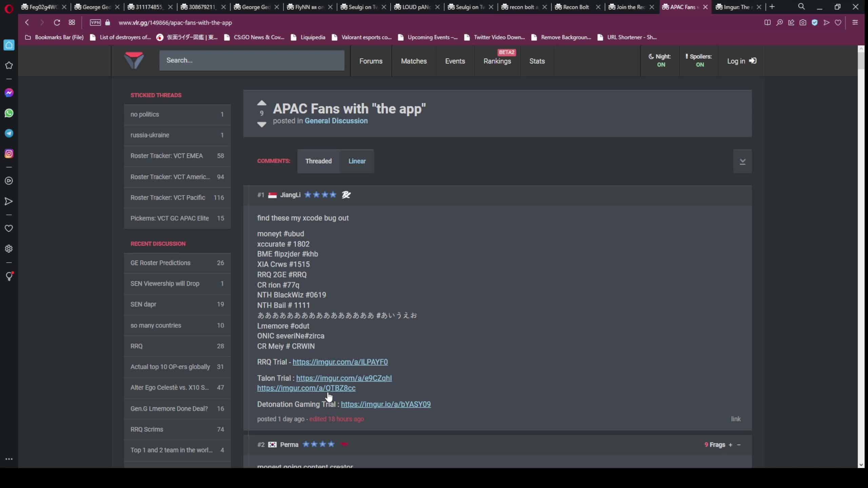Screen dimensions: 868x488
Task: Open Bookmarks Bar (File) folder
Action: coord(55,37)
